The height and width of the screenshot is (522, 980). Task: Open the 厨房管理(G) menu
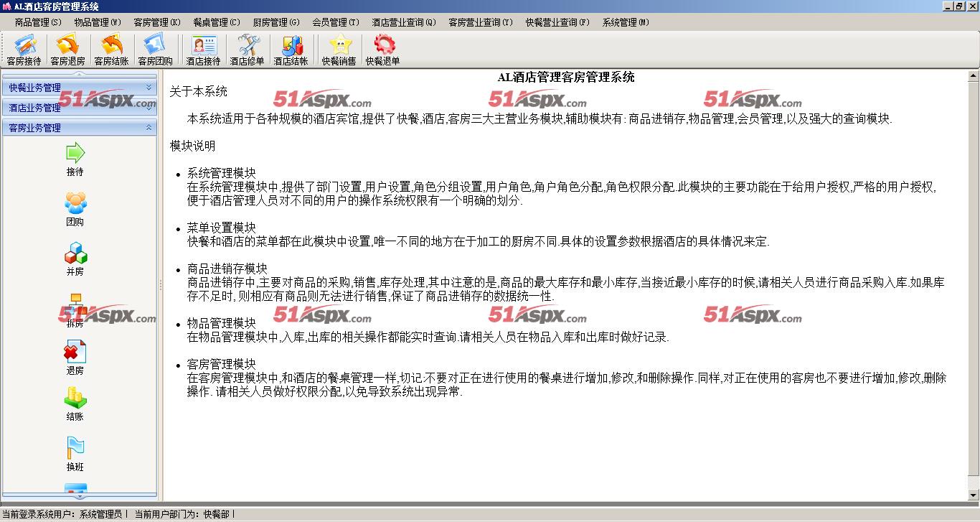276,22
